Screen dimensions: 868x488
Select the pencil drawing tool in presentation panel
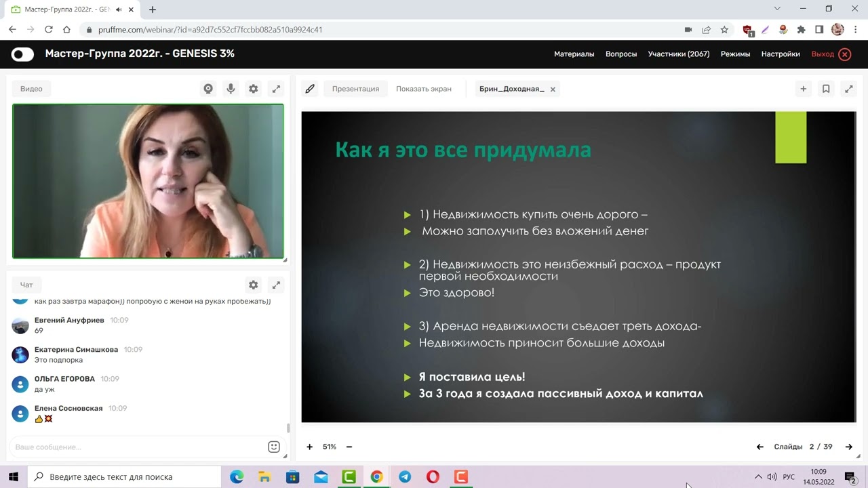point(310,88)
